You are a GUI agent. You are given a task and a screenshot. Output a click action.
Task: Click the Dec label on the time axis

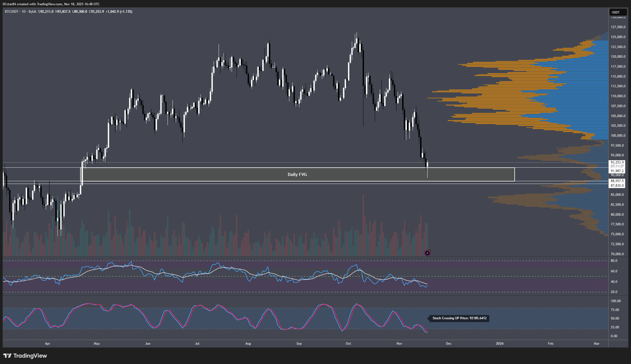(448, 344)
